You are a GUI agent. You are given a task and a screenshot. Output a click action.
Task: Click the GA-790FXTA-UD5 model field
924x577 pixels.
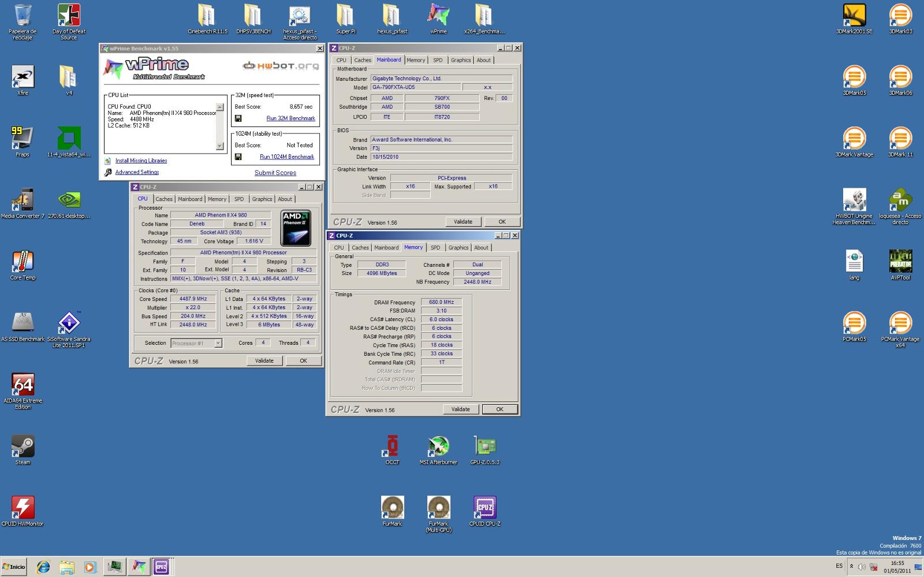[x=416, y=87]
